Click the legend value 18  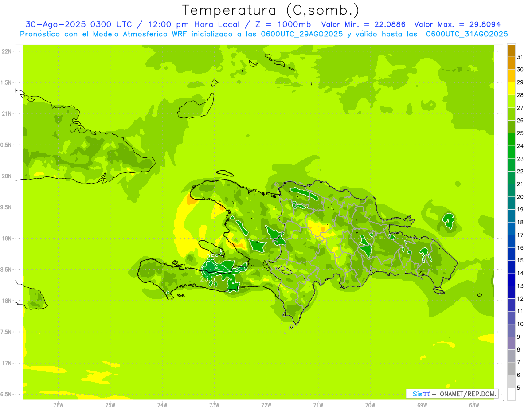520,222
